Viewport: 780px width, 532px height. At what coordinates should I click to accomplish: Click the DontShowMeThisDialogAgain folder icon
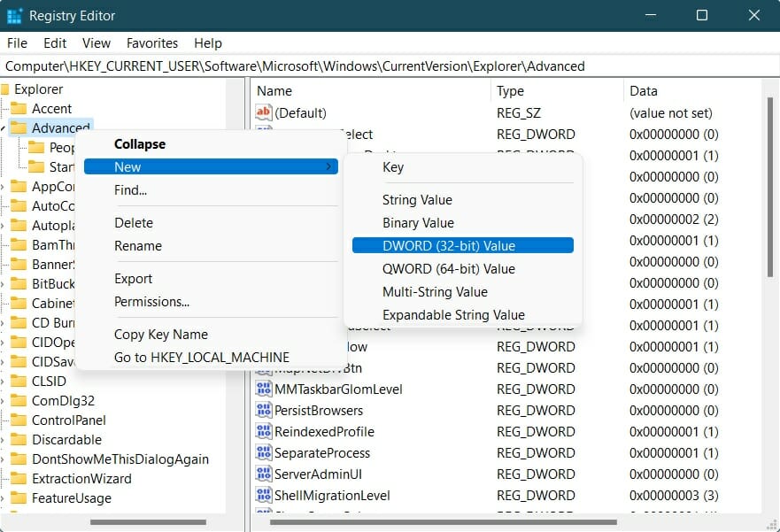click(19, 459)
